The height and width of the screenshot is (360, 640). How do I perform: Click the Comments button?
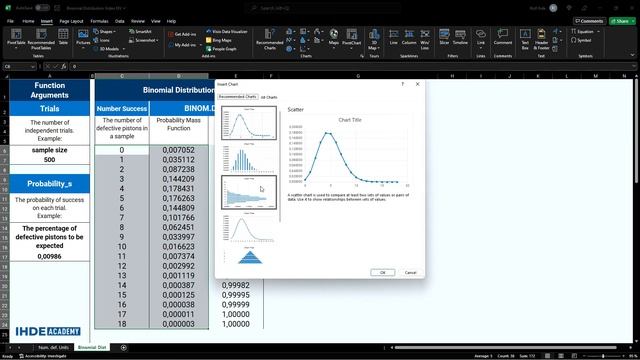click(589, 21)
